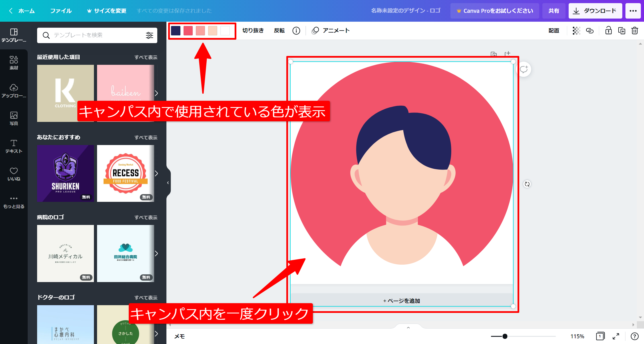Select the K Clothing template thumbnail
Image resolution: width=644 pixels, height=344 pixels.
[65, 93]
